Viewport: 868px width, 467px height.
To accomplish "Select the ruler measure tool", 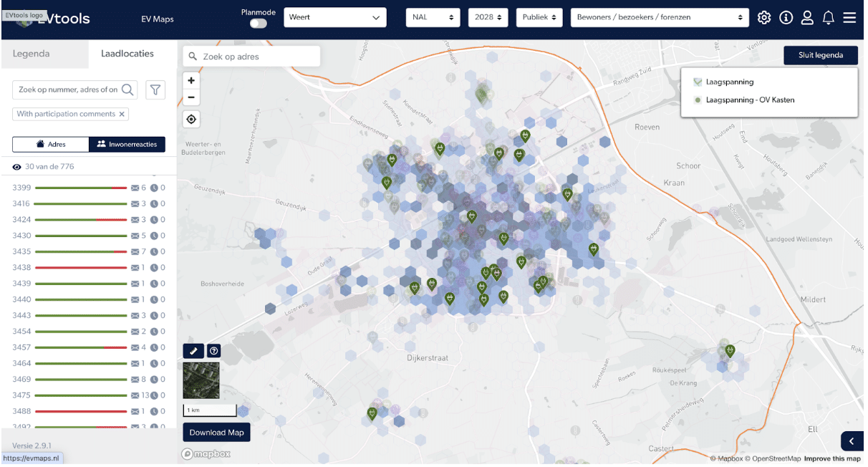I will (x=193, y=351).
